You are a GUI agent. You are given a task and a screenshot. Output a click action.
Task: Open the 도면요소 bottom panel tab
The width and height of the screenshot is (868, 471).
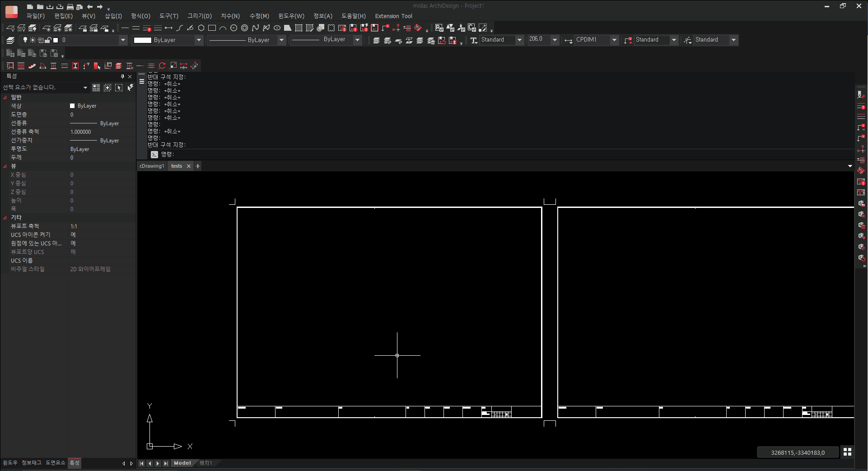(x=55, y=462)
